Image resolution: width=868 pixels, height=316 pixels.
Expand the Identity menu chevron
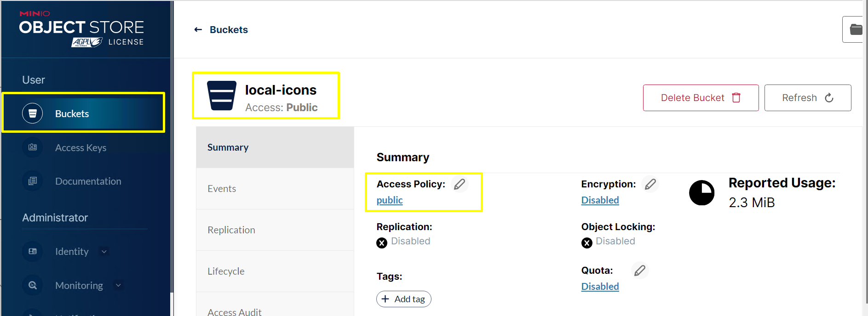(x=104, y=251)
